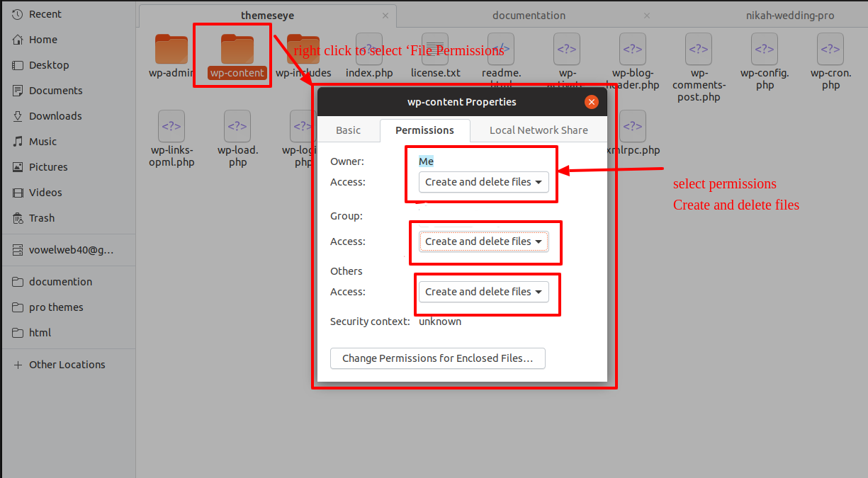The width and height of the screenshot is (868, 478).
Task: Open Downloads in the sidebar
Action: [x=55, y=116]
